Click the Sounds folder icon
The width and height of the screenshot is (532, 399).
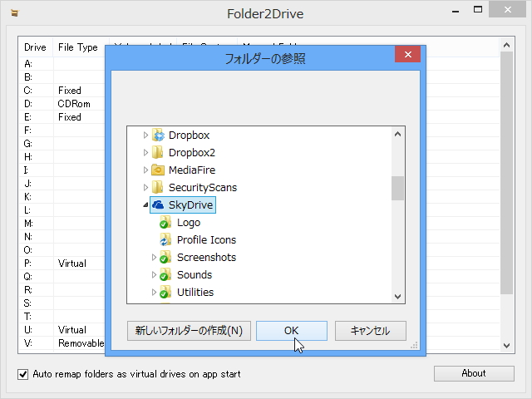pos(165,274)
